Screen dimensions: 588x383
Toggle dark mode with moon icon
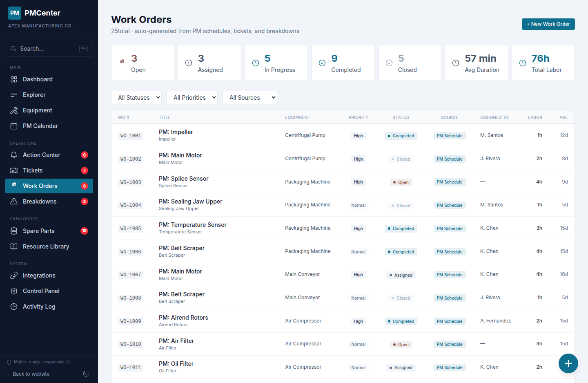(x=86, y=374)
